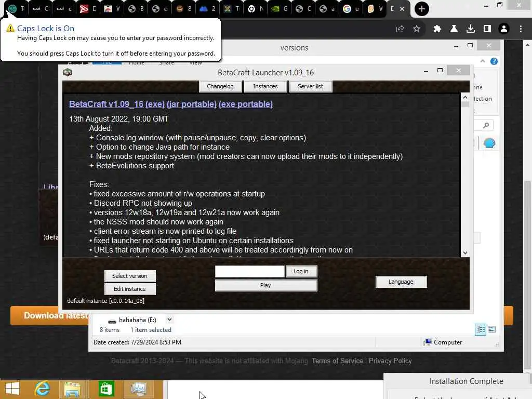Open the Windows Store taskbar icon

106,389
